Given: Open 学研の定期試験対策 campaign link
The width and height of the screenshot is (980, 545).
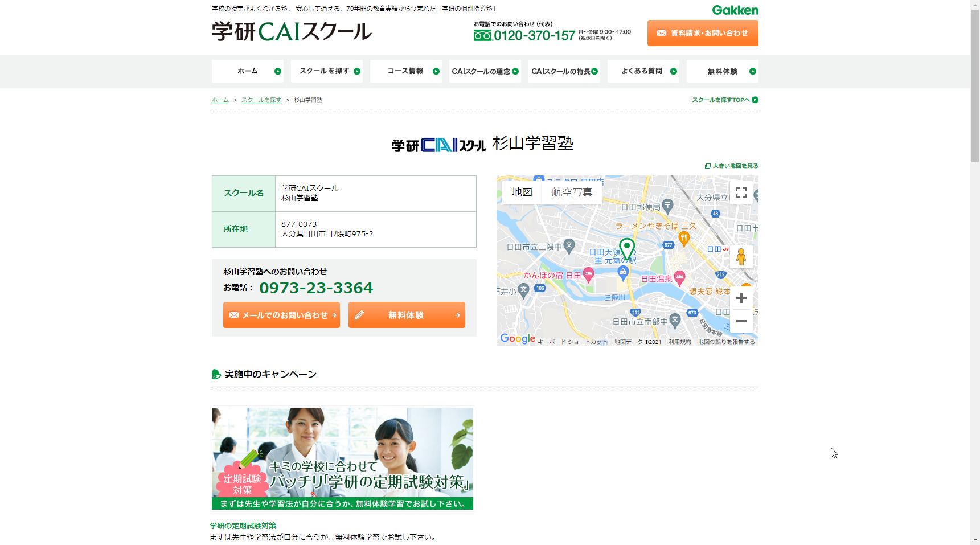Looking at the screenshot, I should 243,526.
